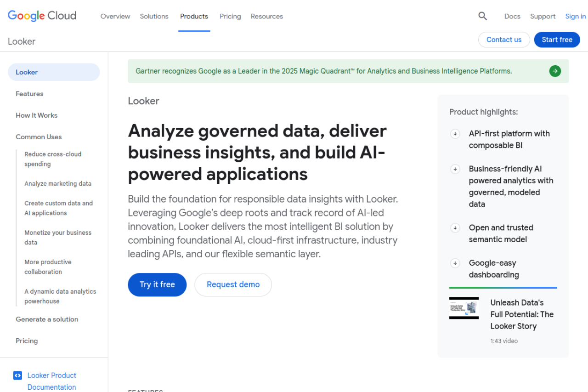This screenshot has height=392, width=588.
Task: Jump to Features in the sidebar
Action: pyautogui.click(x=29, y=94)
